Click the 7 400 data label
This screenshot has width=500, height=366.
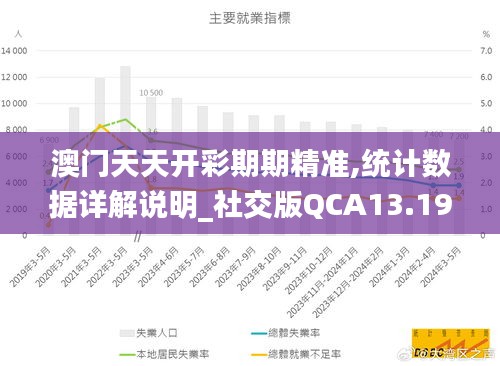click(x=433, y=135)
